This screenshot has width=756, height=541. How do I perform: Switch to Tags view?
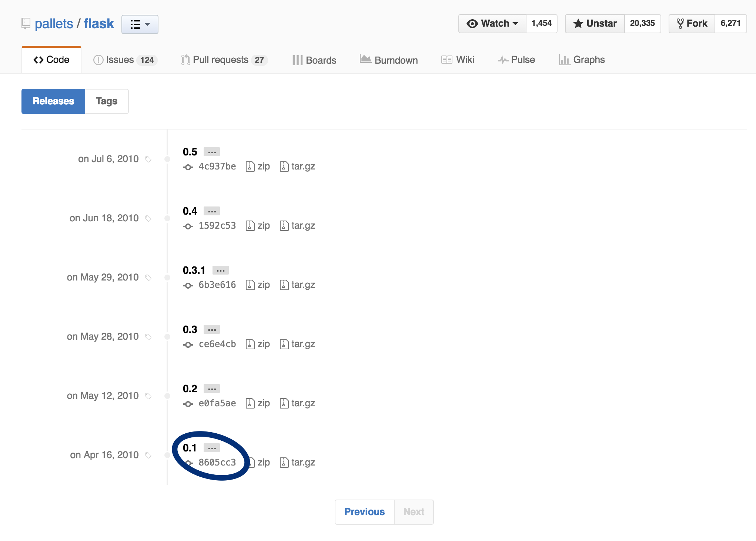pyautogui.click(x=107, y=101)
